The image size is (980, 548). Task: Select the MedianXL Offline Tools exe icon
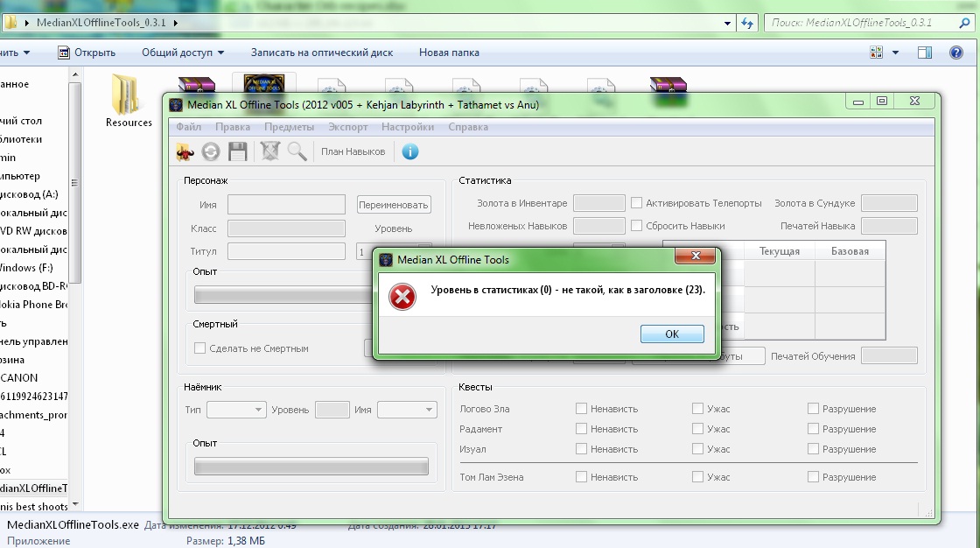coord(263,83)
